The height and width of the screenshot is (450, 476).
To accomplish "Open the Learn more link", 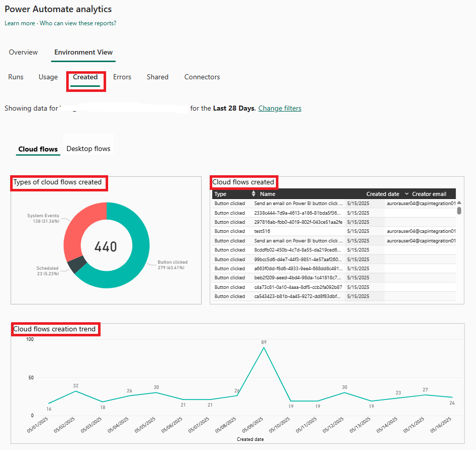I will click(x=20, y=23).
